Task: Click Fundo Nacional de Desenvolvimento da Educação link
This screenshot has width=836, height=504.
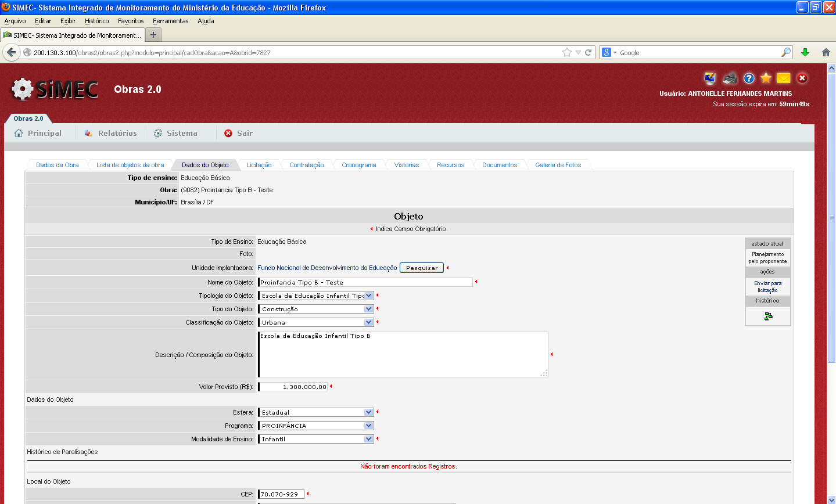Action: tap(327, 268)
